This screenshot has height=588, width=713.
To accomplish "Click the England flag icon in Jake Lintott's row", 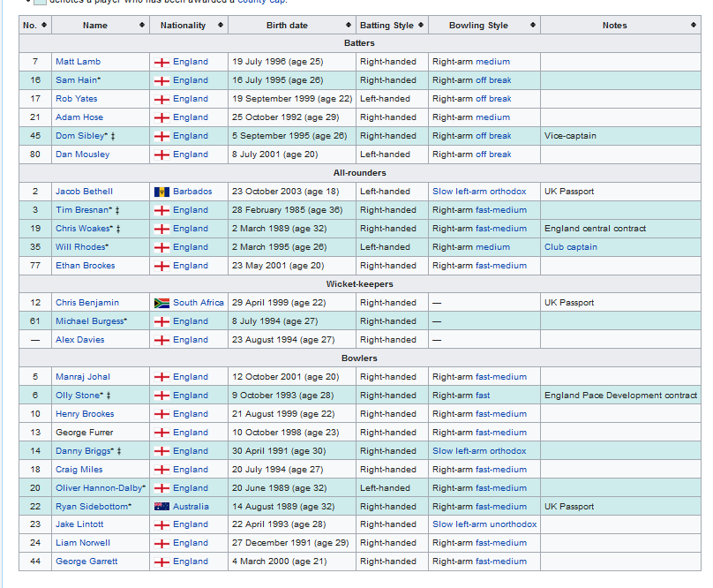I will coord(161,525).
